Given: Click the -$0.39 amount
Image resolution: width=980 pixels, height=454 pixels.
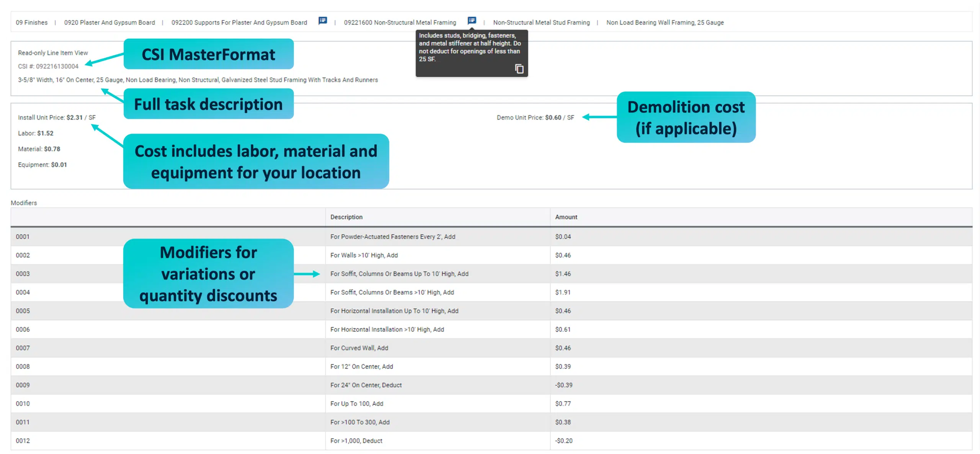Looking at the screenshot, I should pos(564,385).
